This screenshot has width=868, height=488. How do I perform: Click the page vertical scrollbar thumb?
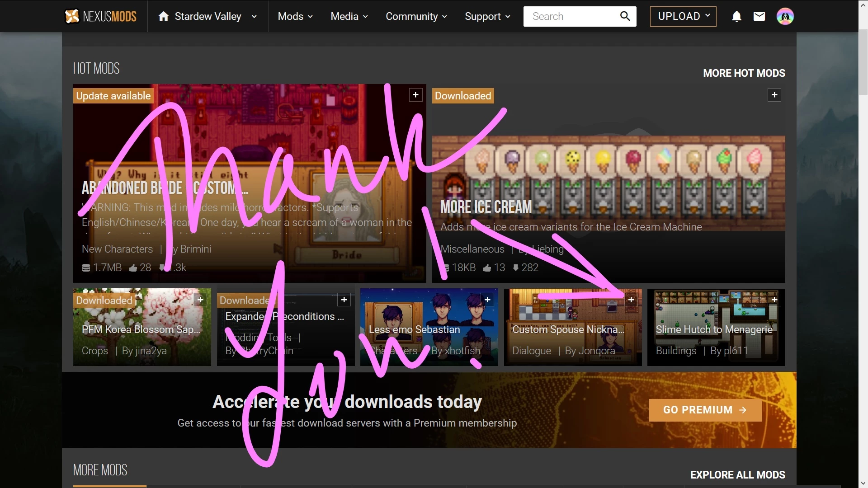click(863, 62)
